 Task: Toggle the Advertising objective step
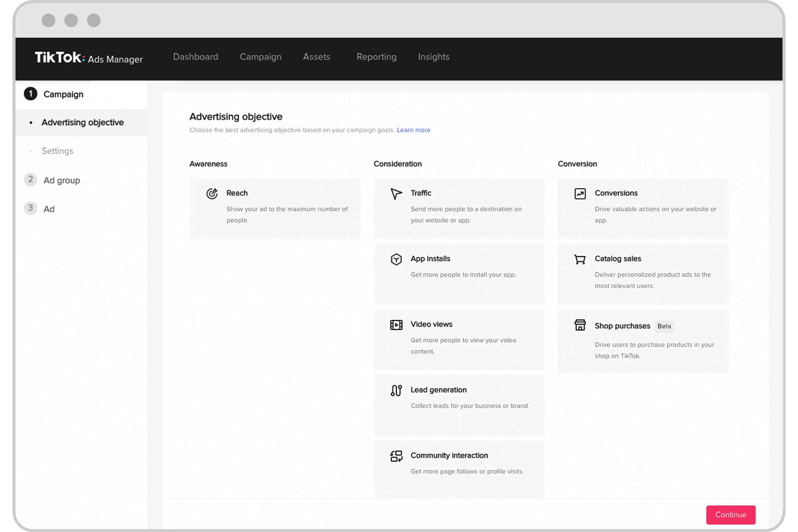82,122
